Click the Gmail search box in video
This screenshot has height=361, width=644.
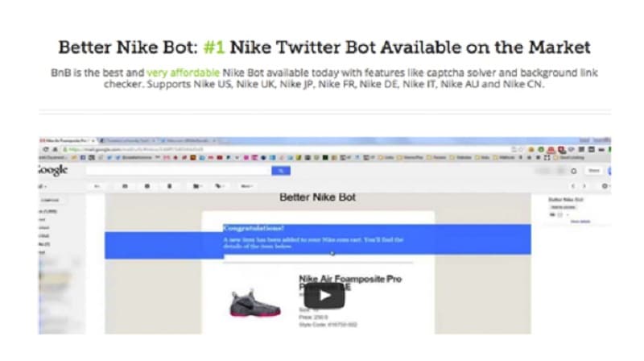point(178,170)
